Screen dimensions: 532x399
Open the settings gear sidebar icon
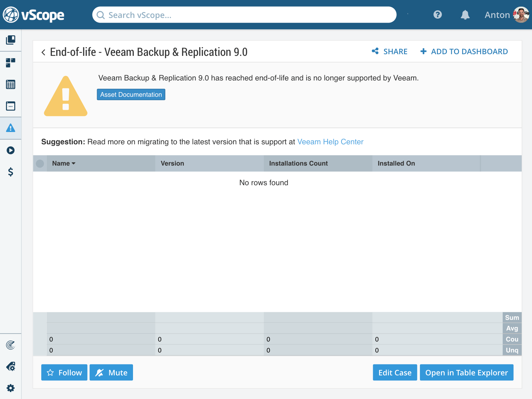(x=11, y=388)
